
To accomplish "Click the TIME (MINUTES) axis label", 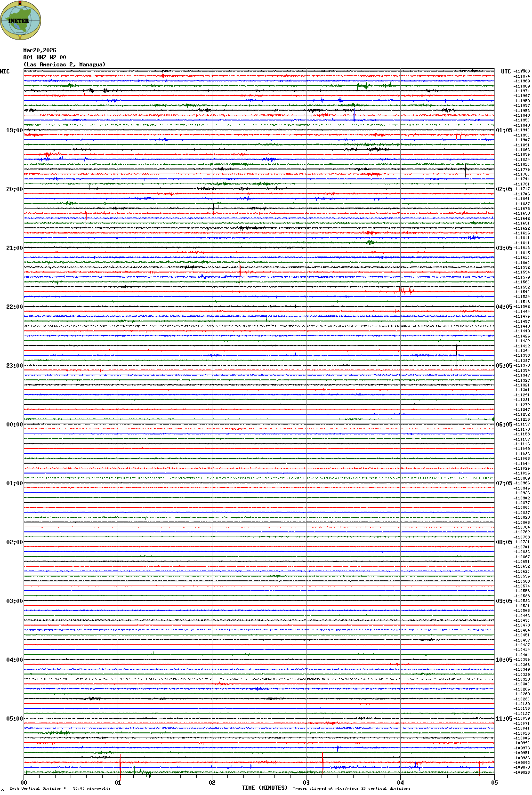I will tap(265, 788).
